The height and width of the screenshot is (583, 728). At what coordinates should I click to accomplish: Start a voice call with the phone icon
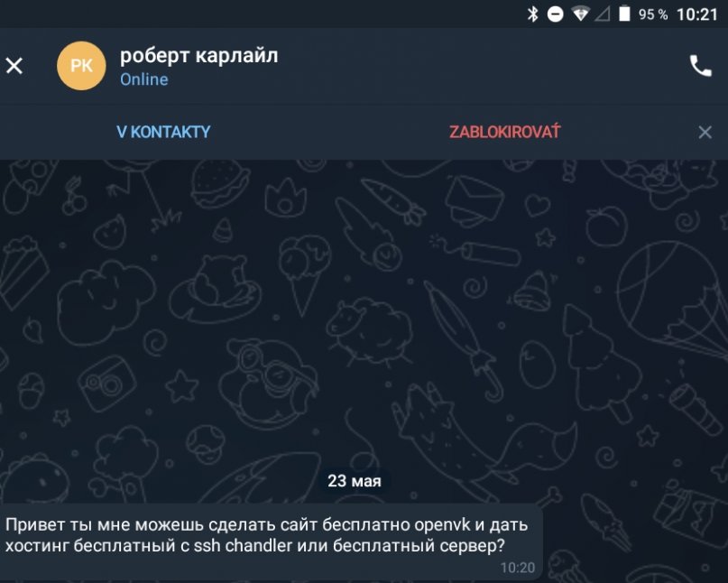click(700, 66)
